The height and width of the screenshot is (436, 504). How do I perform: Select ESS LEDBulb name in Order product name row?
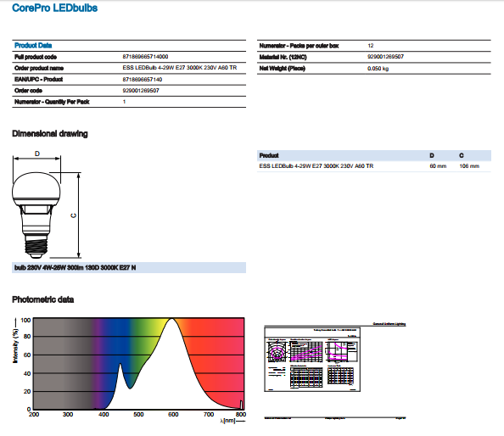(x=180, y=68)
